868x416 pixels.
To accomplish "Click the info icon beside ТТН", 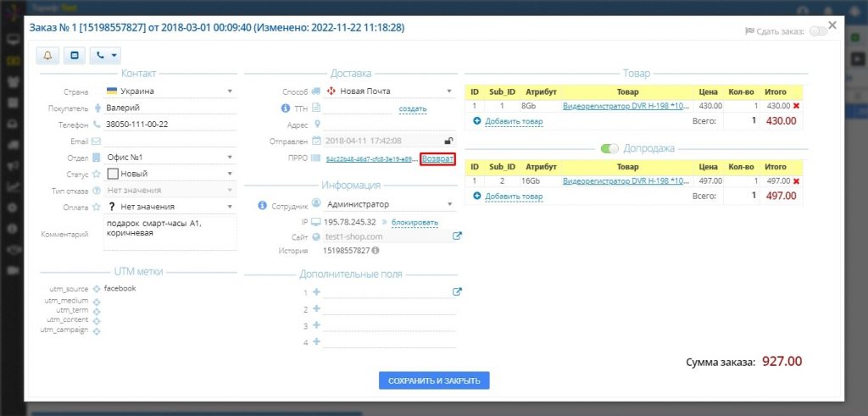I will 286,108.
